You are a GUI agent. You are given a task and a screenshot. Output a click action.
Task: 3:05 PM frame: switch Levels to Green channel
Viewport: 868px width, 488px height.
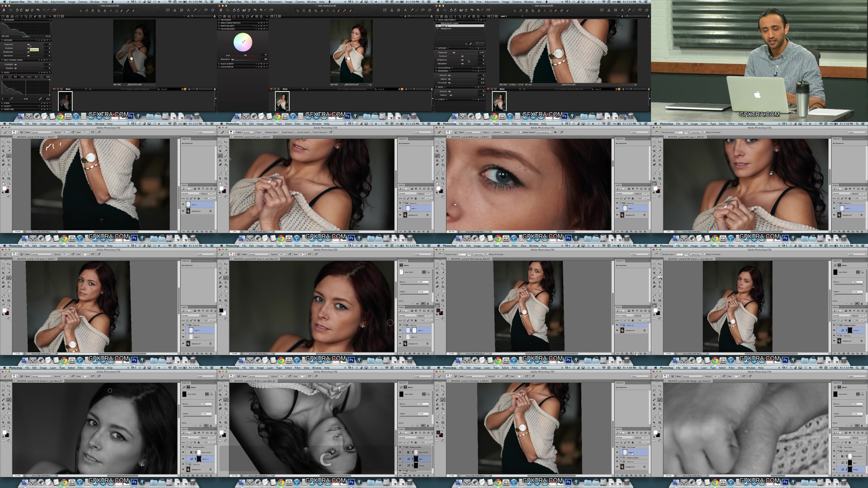[29, 77]
